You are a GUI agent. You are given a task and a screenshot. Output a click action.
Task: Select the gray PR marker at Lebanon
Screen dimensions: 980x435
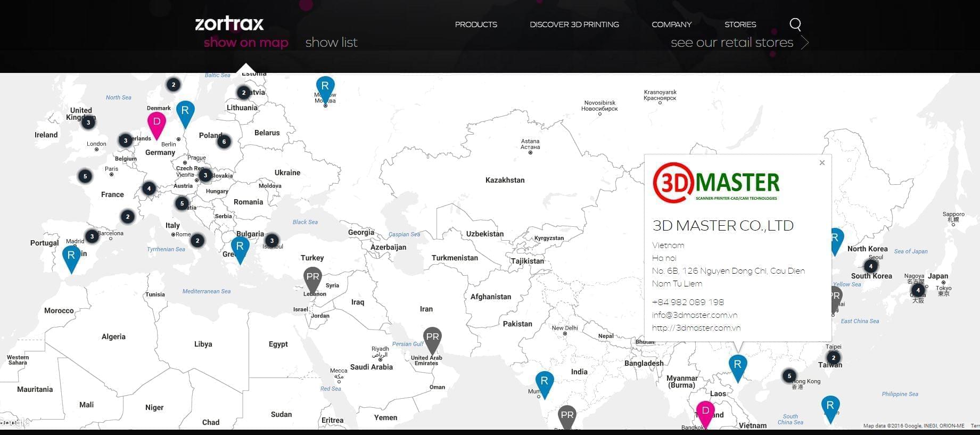312,280
